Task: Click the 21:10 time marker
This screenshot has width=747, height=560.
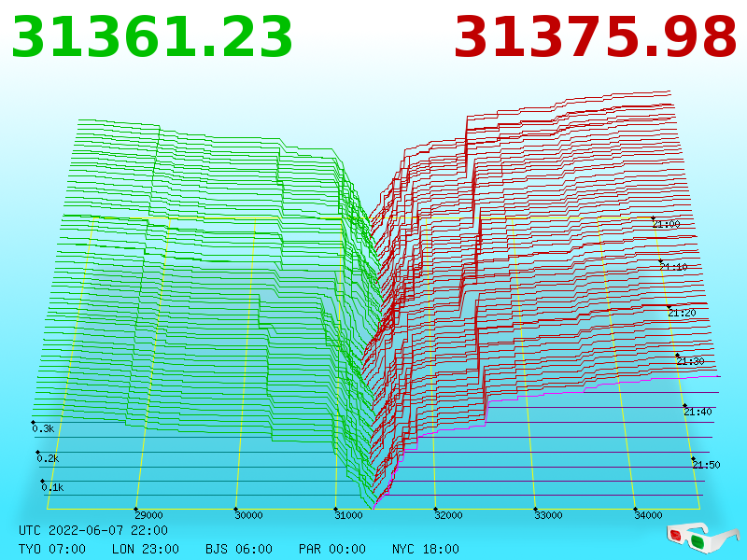Action: 673,267
